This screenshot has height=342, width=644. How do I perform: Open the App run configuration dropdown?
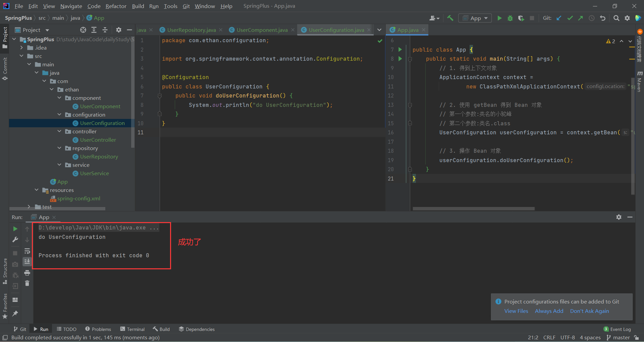click(475, 18)
